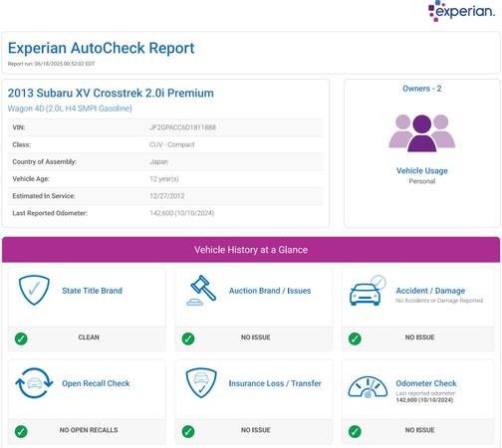
Task: Click the Owners - 2 label
Action: 422,89
